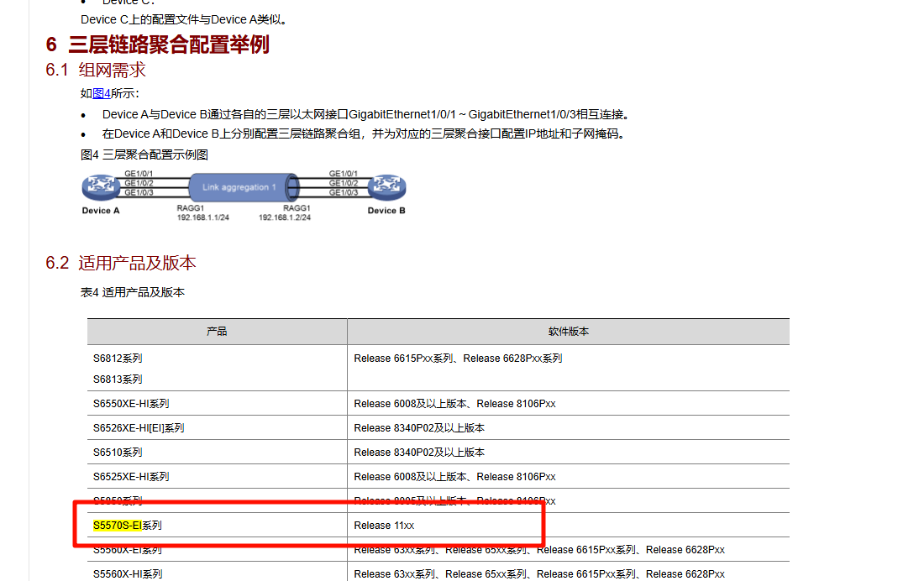Select heading 6 三层链路聚合配置举例
Screen dimensions: 924x581
(x=157, y=44)
